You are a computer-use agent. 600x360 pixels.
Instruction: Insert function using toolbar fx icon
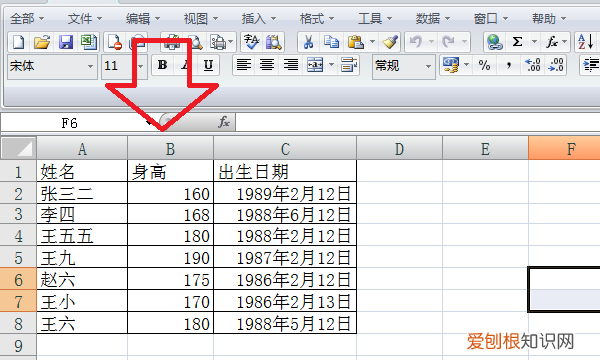(x=551, y=41)
